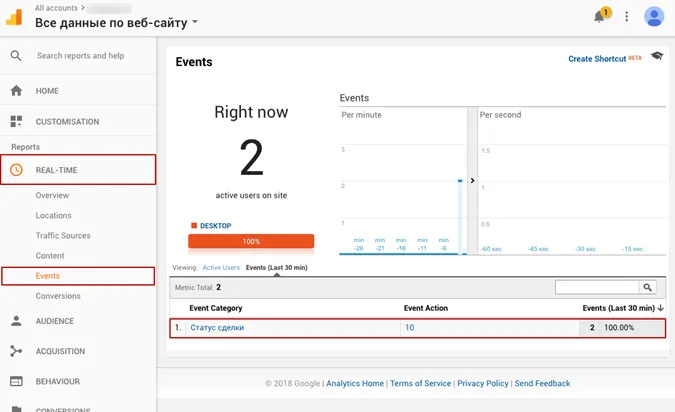Click the Customisation grid icon
This screenshot has width=675, height=412.
pyautogui.click(x=16, y=121)
